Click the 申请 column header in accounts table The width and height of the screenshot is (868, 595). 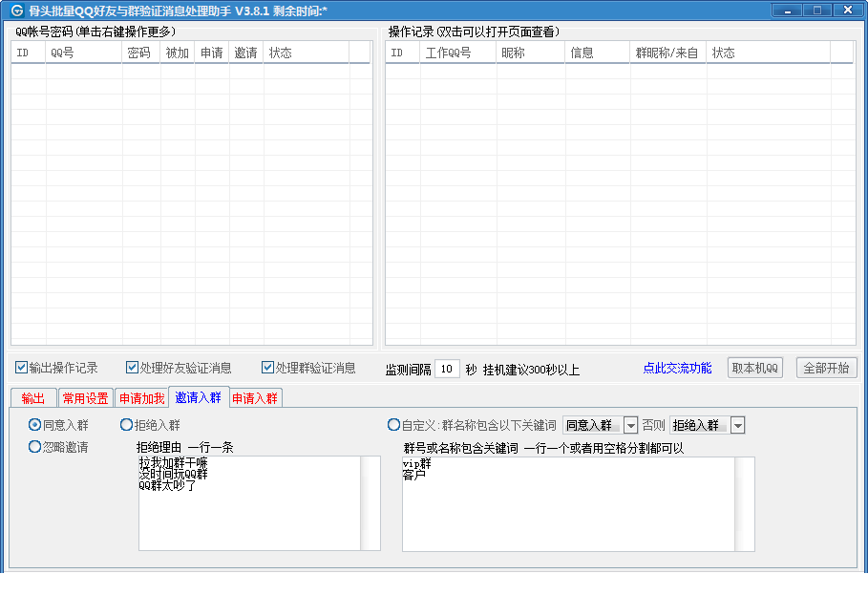pyautogui.click(x=211, y=53)
